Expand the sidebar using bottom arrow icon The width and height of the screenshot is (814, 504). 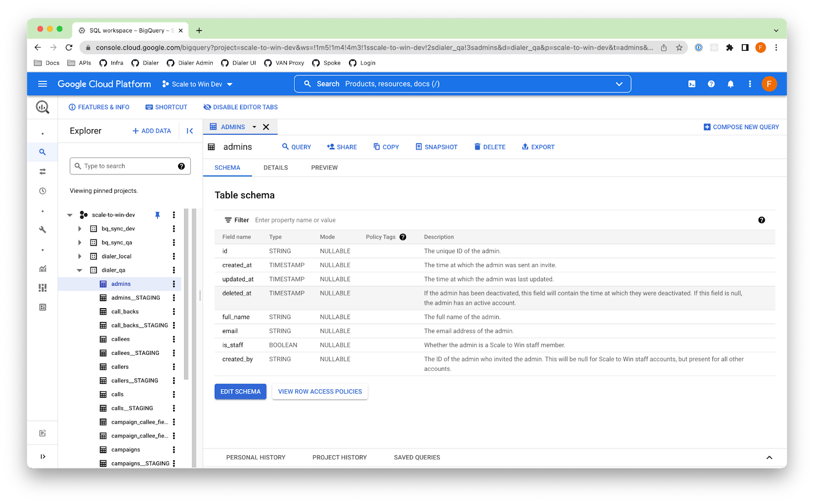(43, 456)
